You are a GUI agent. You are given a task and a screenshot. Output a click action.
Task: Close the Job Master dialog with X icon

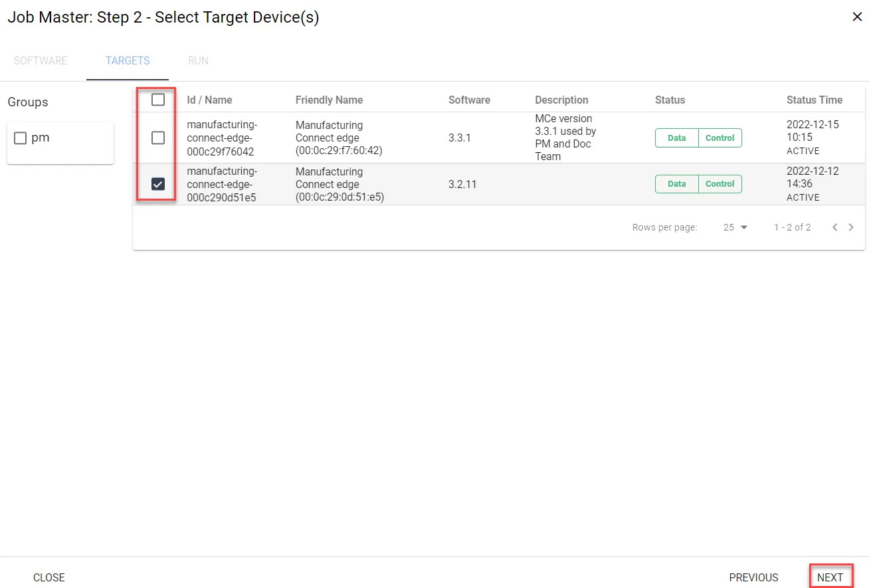(x=857, y=17)
